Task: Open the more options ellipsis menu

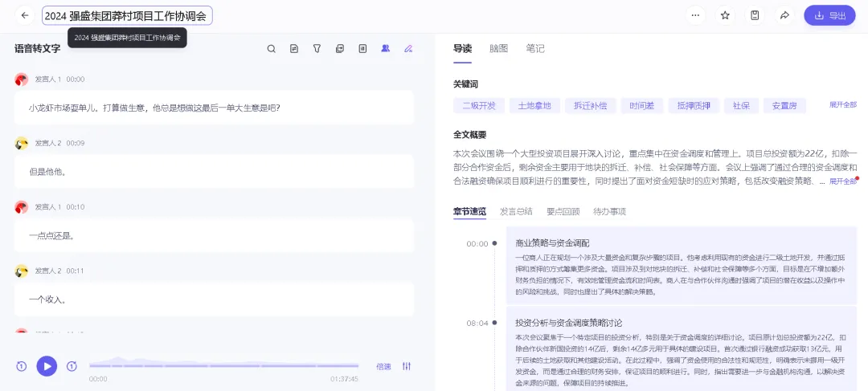Action: (695, 15)
